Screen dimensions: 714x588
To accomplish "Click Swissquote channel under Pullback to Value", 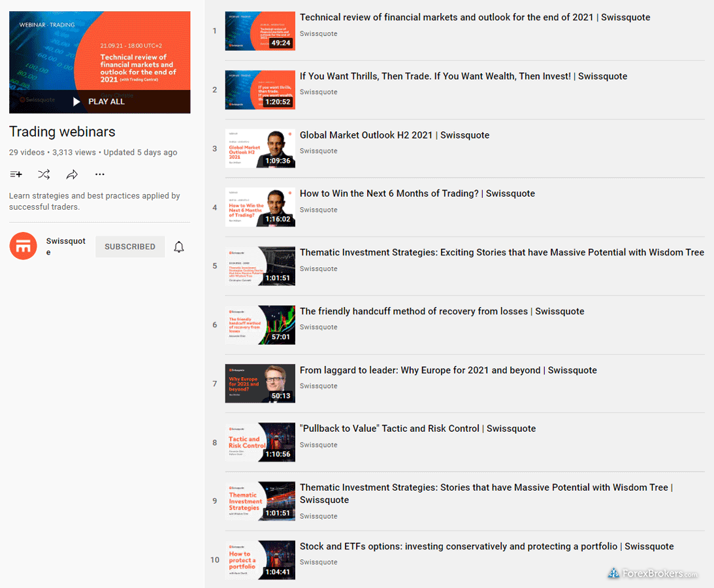I will (x=318, y=445).
